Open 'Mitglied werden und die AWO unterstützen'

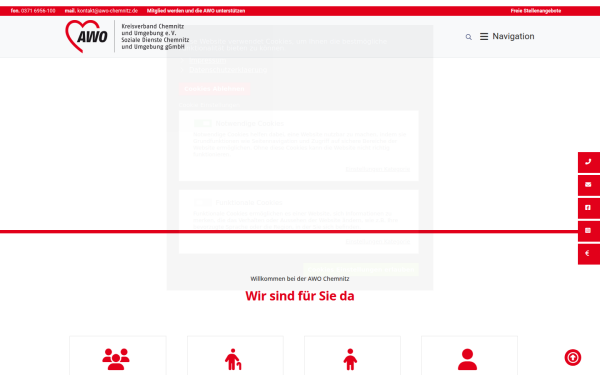[196, 11]
